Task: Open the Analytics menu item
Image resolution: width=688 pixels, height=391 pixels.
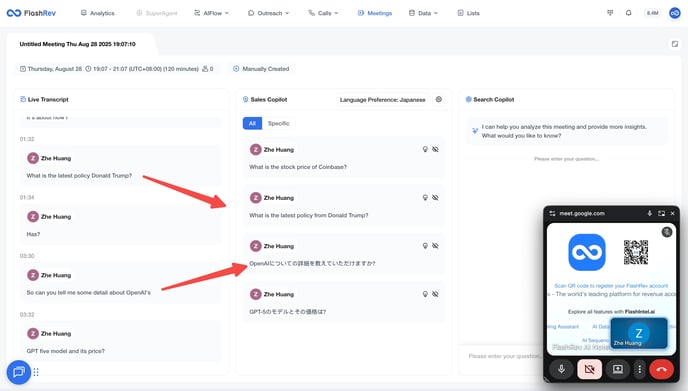Action: point(97,13)
